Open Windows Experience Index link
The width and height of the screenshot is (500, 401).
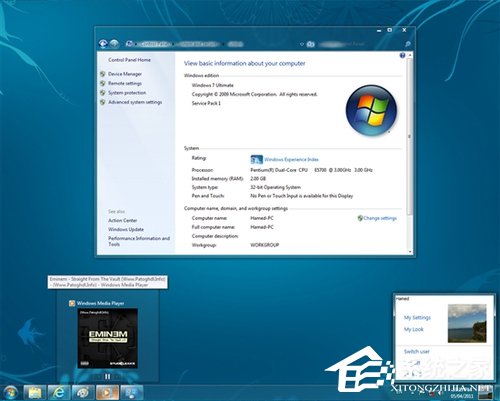click(291, 159)
